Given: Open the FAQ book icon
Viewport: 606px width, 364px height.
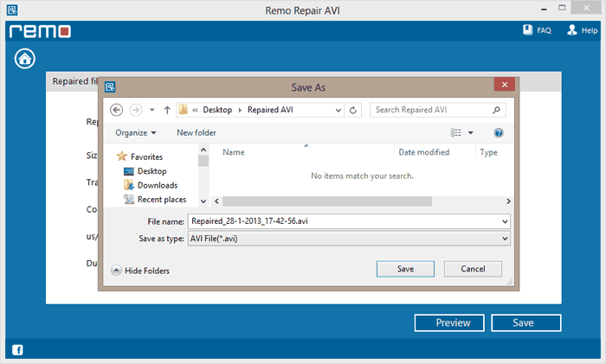Looking at the screenshot, I should pyautogui.click(x=527, y=29).
